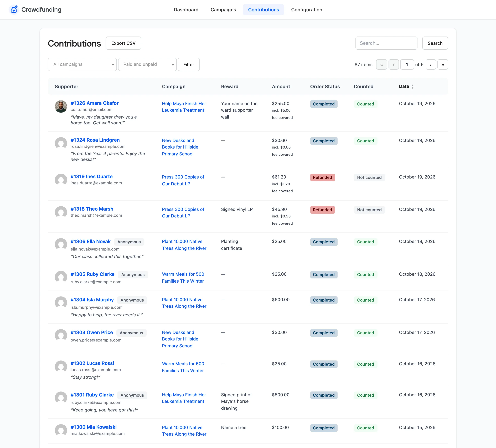Image resolution: width=496 pixels, height=448 pixels.
Task: Click Not counted badge for Ines Duarte
Action: click(369, 177)
